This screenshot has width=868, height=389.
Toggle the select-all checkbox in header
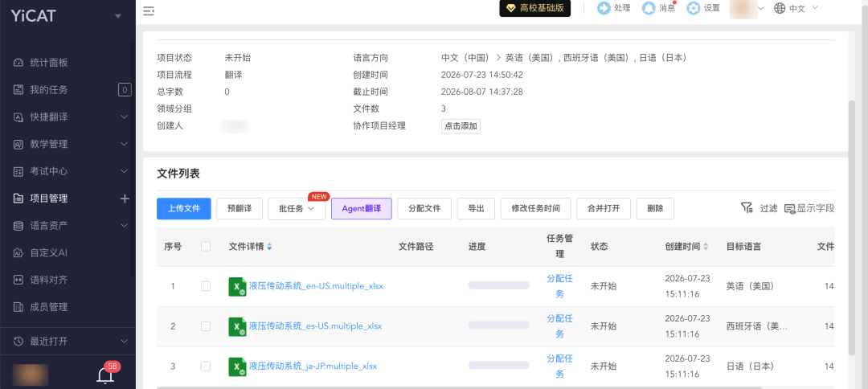coord(206,247)
